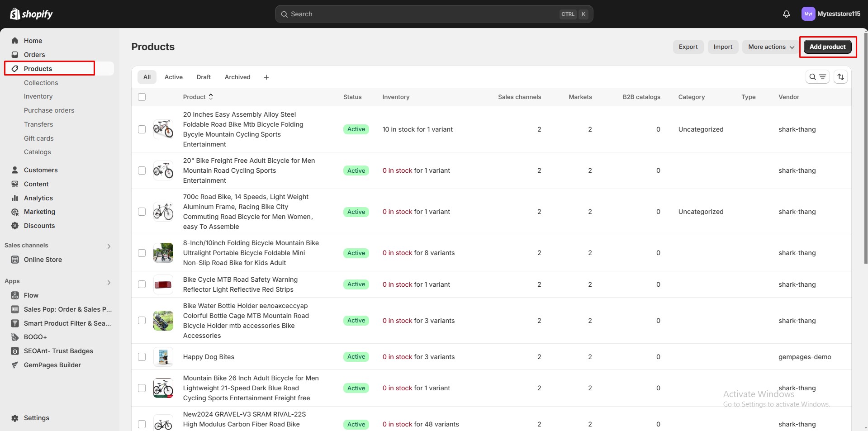Screen dimensions: 868x431
Task: Click the Add product button
Action: [x=827, y=47]
